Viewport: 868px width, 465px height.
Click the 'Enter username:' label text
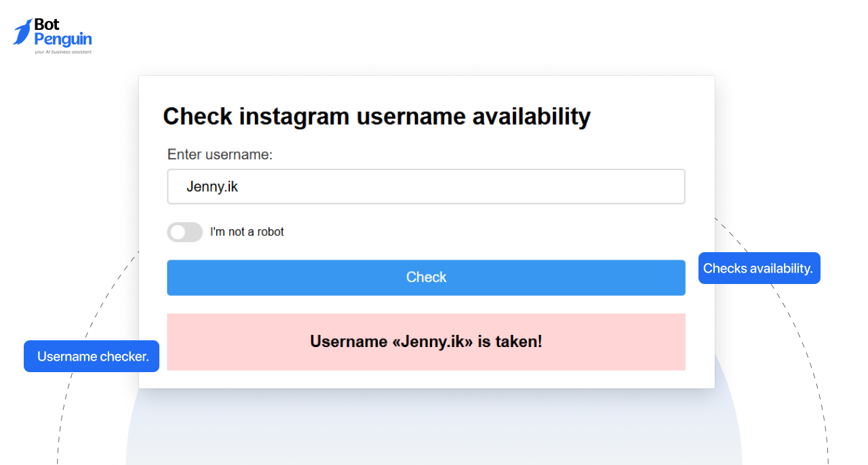click(219, 155)
